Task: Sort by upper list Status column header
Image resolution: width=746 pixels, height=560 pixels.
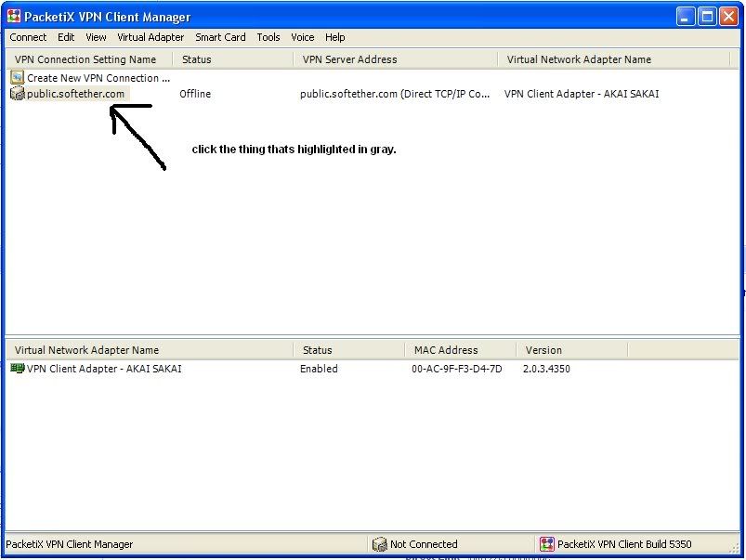Action: coord(233,59)
